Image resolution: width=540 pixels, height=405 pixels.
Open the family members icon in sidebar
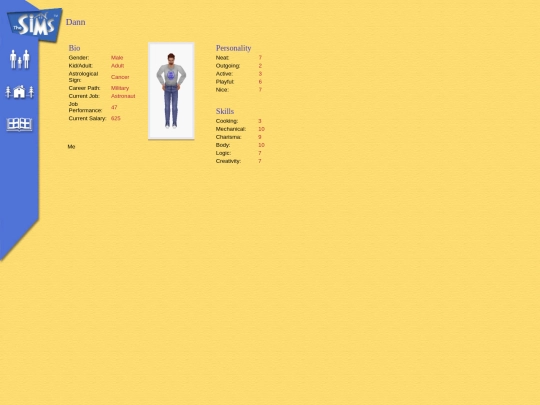pos(20,59)
